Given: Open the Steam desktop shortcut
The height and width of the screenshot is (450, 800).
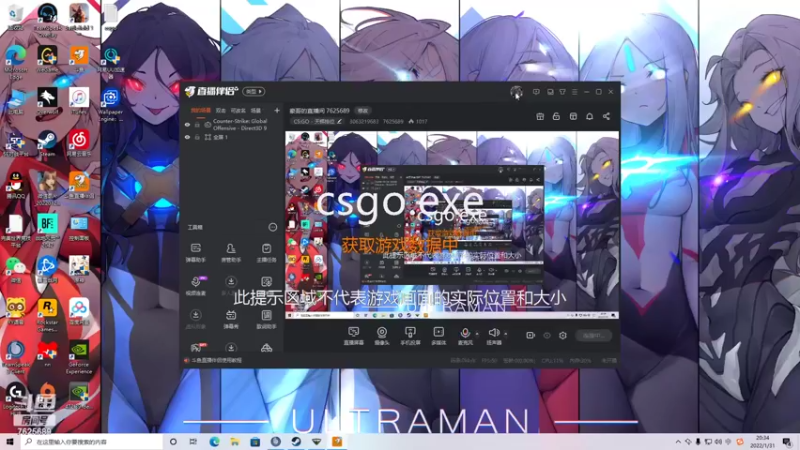Looking at the screenshot, I should [x=47, y=143].
